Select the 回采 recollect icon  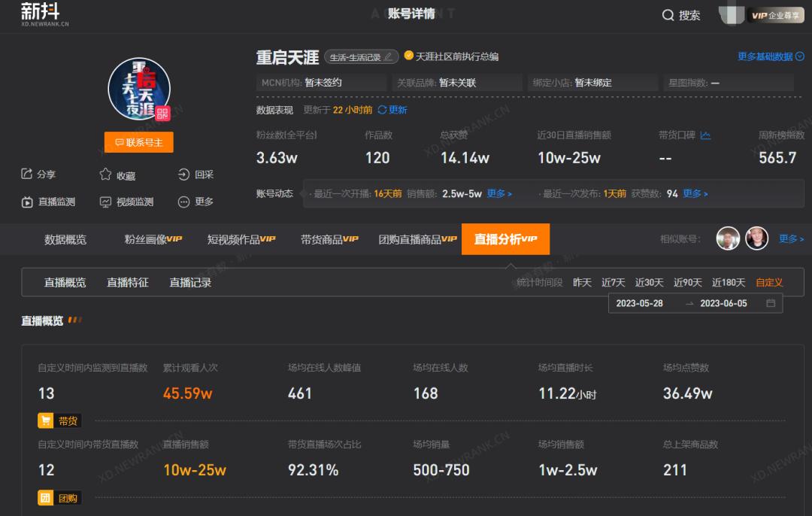(183, 175)
